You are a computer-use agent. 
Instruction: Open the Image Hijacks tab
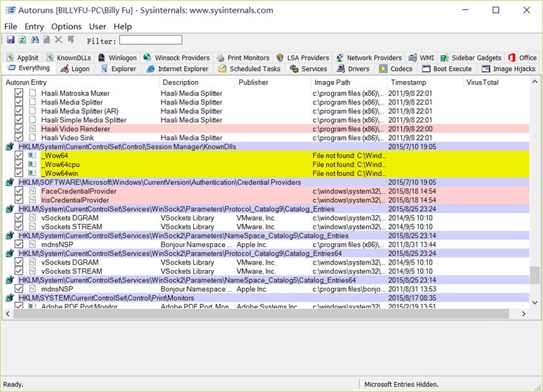point(509,68)
